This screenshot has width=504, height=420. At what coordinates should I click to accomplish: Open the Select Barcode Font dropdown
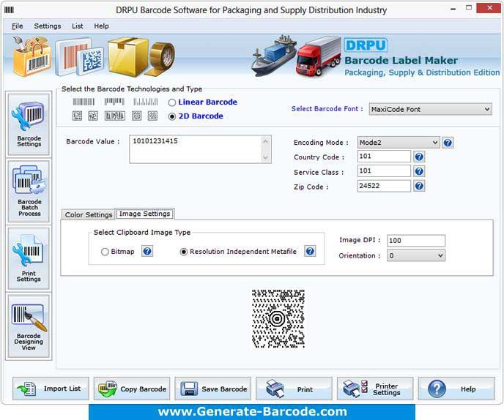coord(431,109)
